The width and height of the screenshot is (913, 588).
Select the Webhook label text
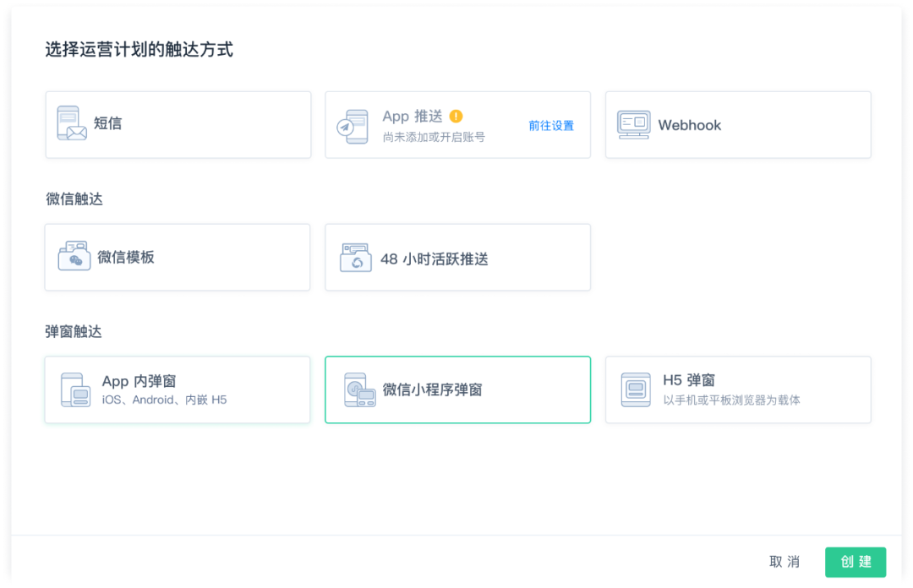[690, 125]
